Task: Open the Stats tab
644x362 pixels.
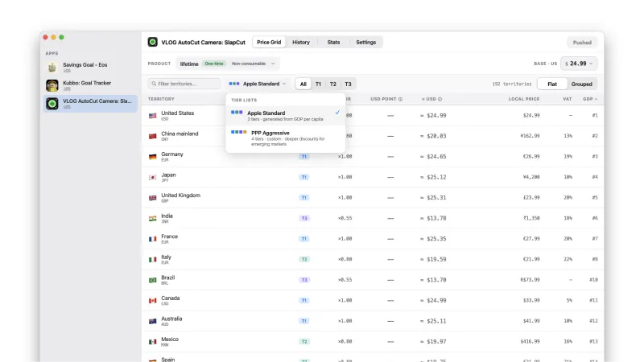Action: click(x=333, y=43)
